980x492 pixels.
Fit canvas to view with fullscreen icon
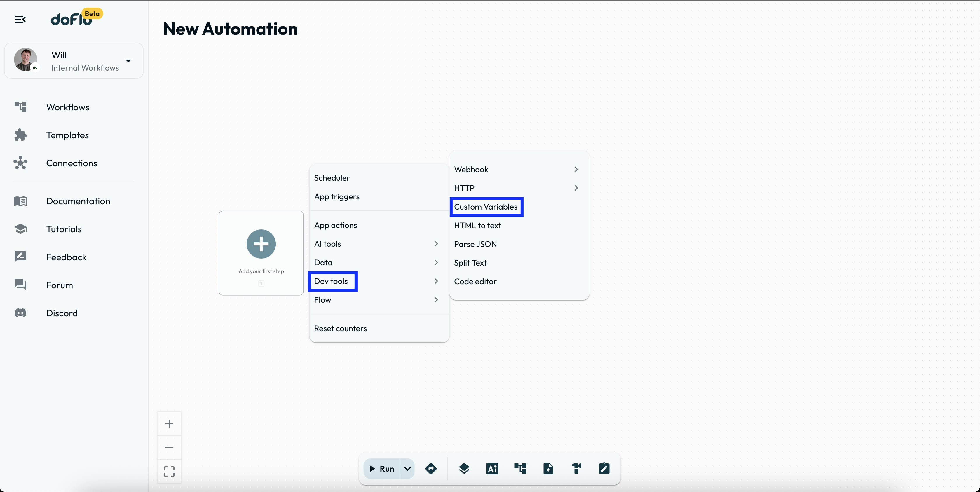[169, 472]
